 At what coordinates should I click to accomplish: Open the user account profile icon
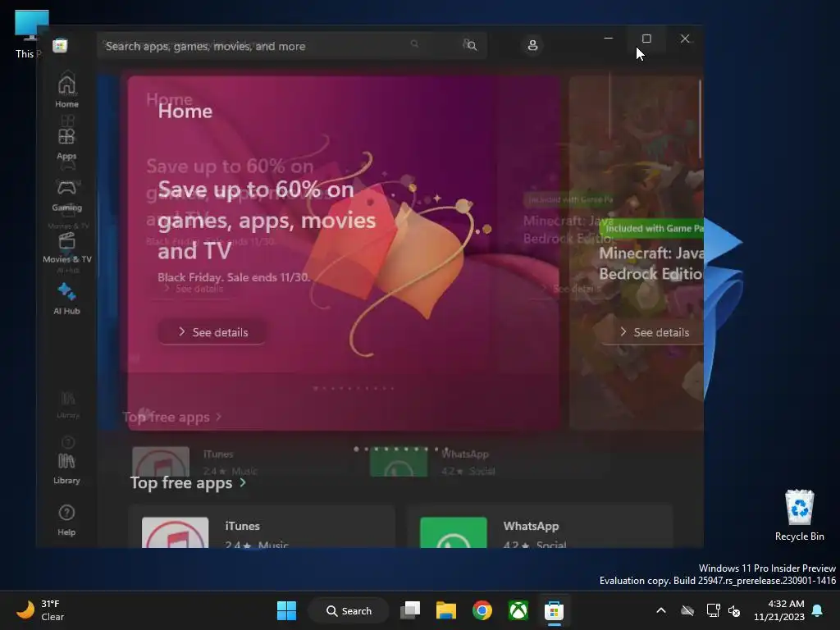click(532, 46)
